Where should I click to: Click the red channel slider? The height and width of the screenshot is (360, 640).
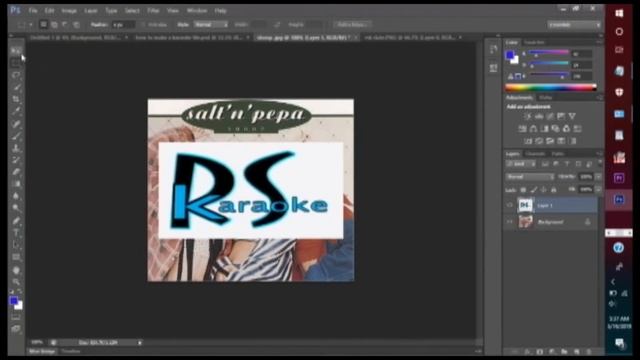pyautogui.click(x=549, y=53)
